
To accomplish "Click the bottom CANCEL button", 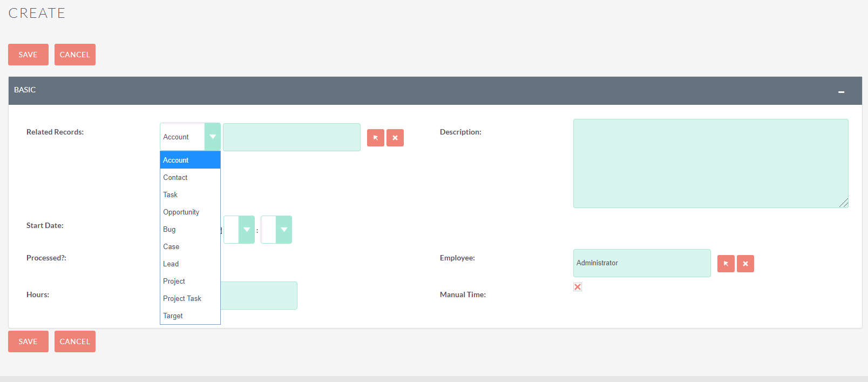I will click(75, 341).
